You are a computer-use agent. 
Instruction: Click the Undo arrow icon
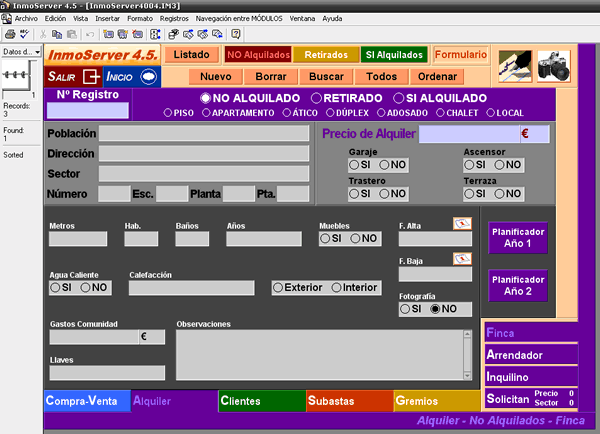pos(90,34)
